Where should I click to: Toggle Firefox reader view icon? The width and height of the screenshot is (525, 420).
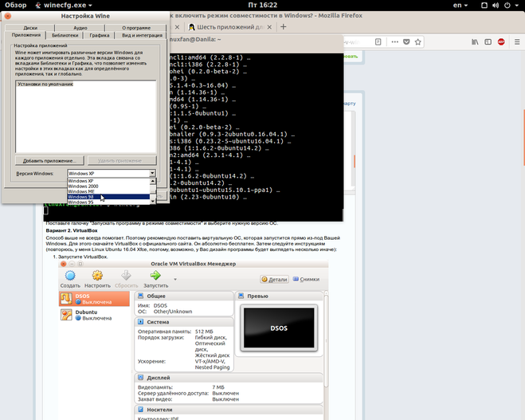point(378,42)
